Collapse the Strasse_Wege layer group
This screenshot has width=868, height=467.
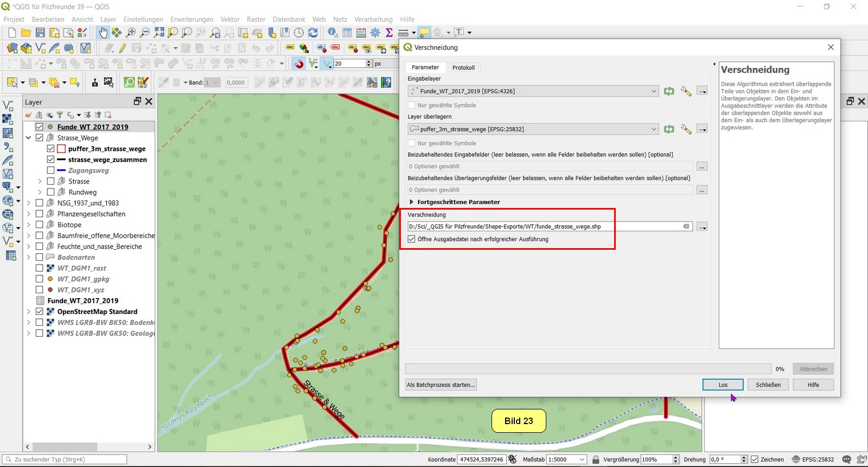click(x=28, y=138)
